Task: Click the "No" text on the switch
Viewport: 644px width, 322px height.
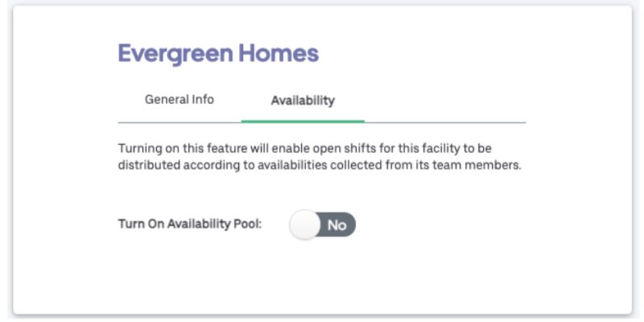Action: coord(337,225)
